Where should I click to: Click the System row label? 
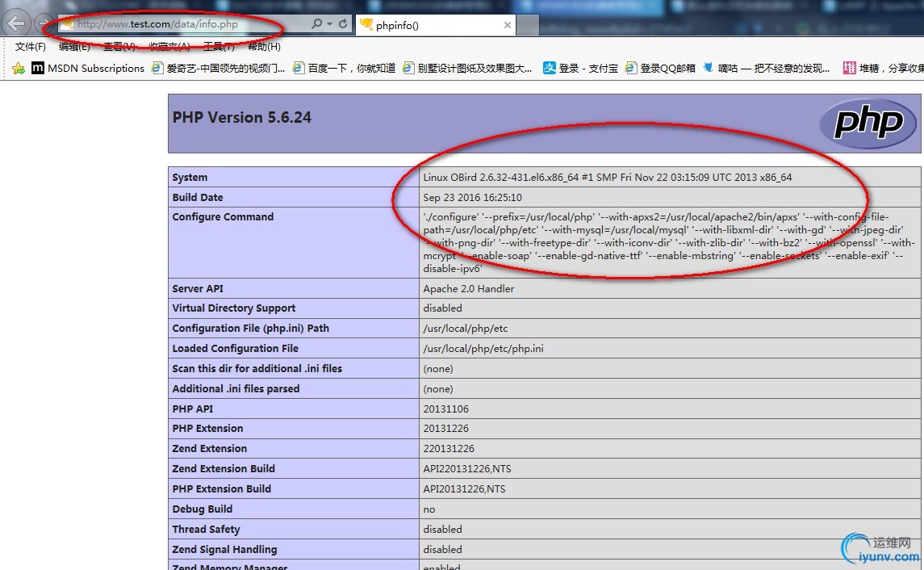click(190, 178)
